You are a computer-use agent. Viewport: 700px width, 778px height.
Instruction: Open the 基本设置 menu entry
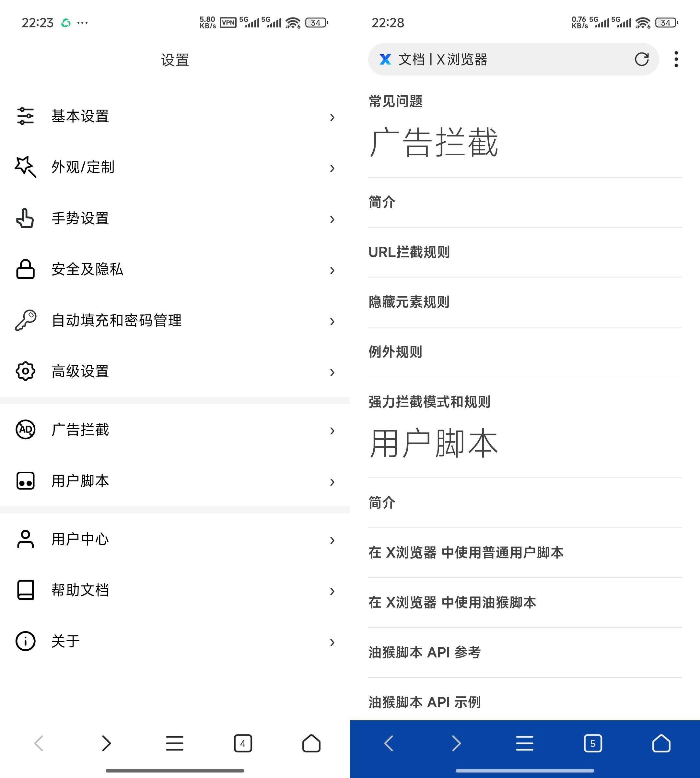(x=175, y=116)
